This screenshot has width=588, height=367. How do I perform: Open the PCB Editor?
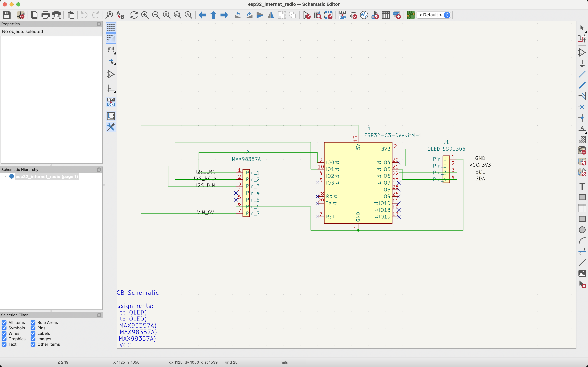(411, 15)
